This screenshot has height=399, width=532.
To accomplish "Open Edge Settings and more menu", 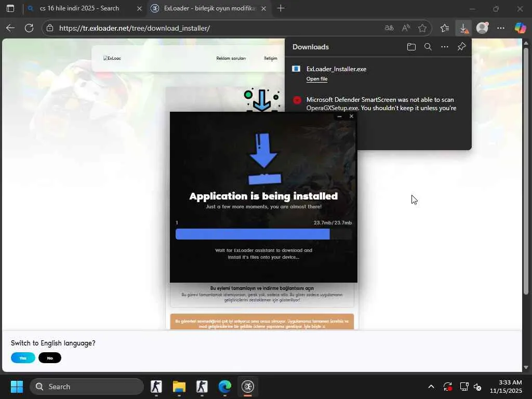I will (x=501, y=28).
